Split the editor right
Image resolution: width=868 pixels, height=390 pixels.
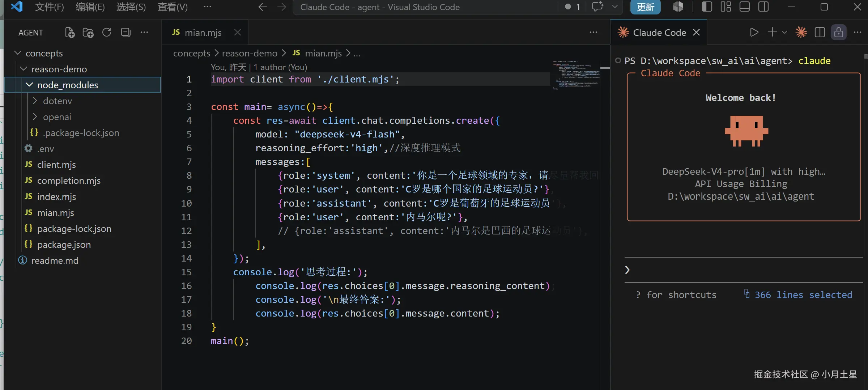point(820,32)
